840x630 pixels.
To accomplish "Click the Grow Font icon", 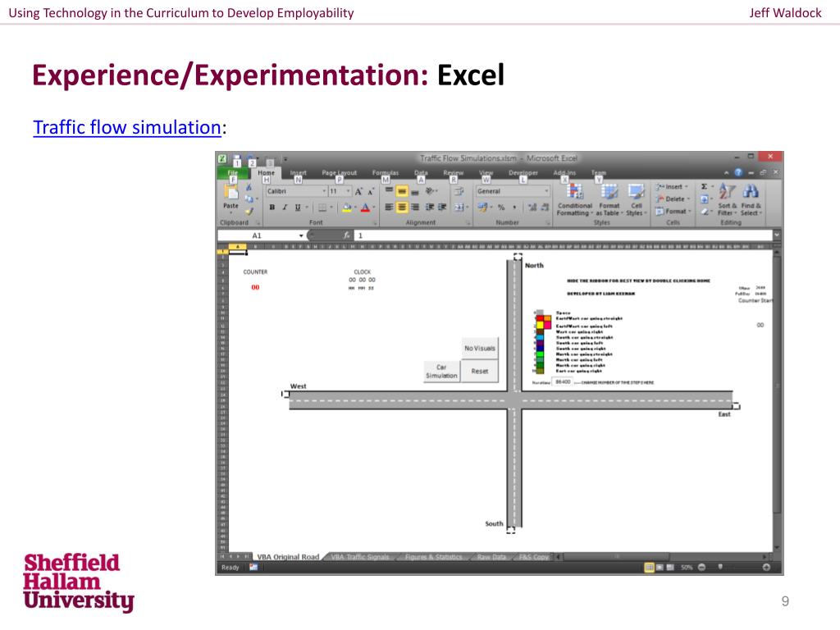I will click(x=358, y=191).
